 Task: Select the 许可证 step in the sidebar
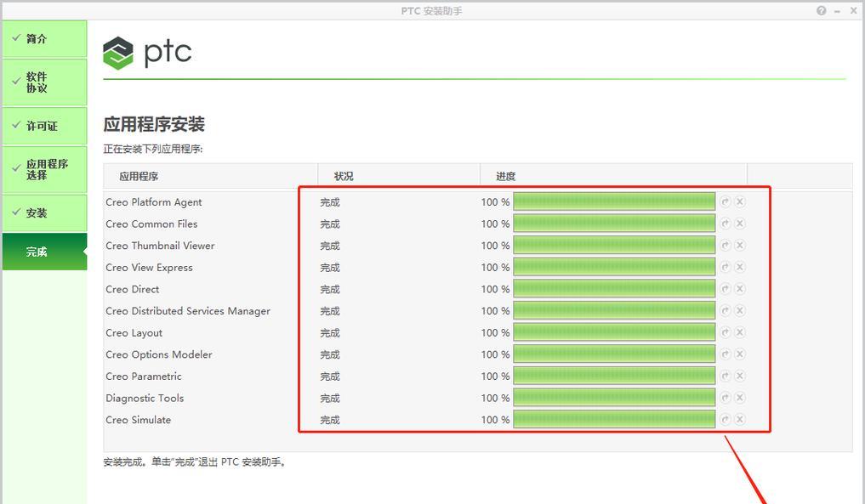pyautogui.click(x=45, y=126)
